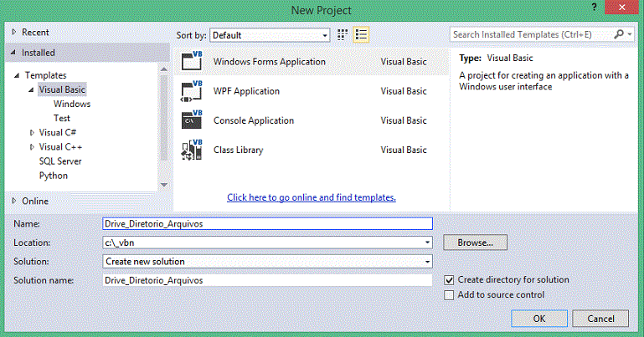Click the 'WPF Application' template name

246,91
